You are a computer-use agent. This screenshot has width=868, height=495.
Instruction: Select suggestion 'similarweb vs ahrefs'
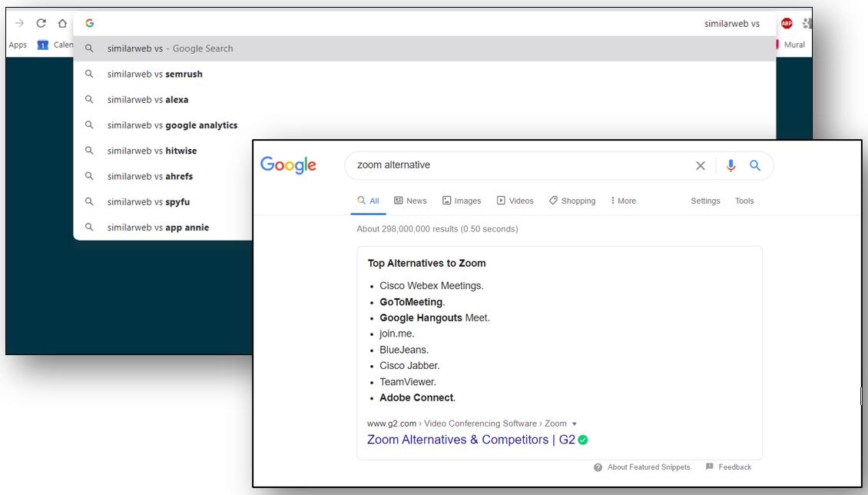(164, 176)
